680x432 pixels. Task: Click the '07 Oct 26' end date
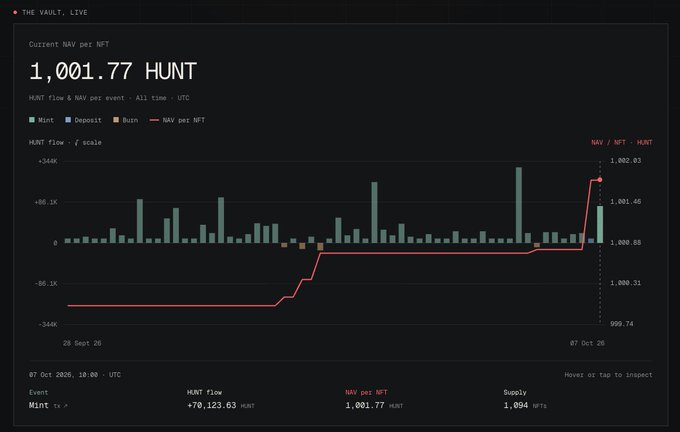587,343
